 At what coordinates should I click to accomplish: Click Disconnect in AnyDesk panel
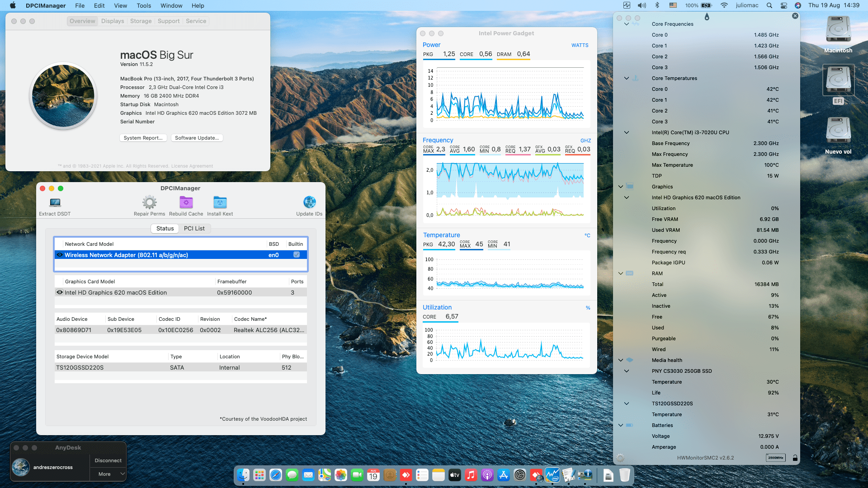tap(108, 460)
